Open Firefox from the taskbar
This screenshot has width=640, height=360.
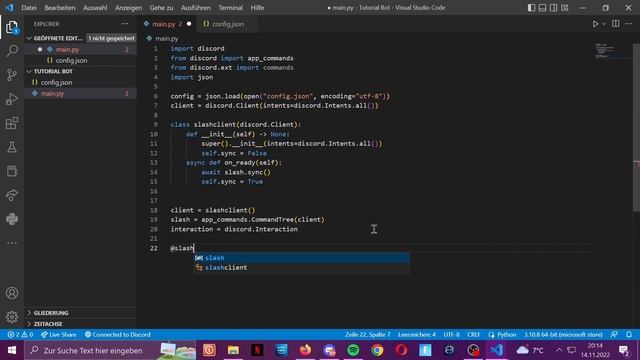click(305, 350)
